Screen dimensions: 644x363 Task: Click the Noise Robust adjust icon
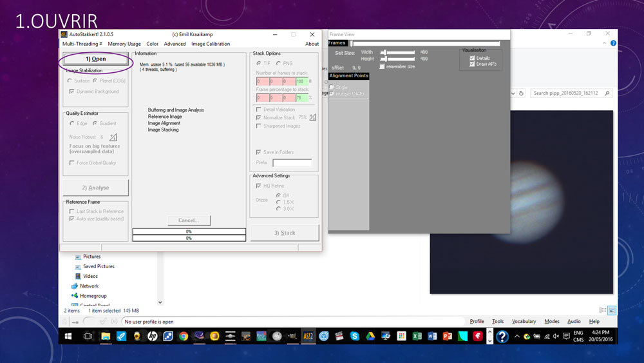[113, 137]
